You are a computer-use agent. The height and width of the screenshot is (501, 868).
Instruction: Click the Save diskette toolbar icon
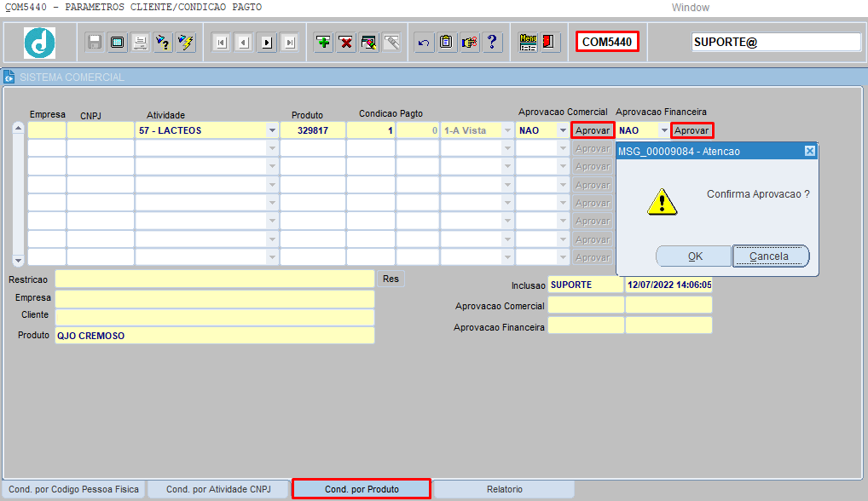(95, 42)
